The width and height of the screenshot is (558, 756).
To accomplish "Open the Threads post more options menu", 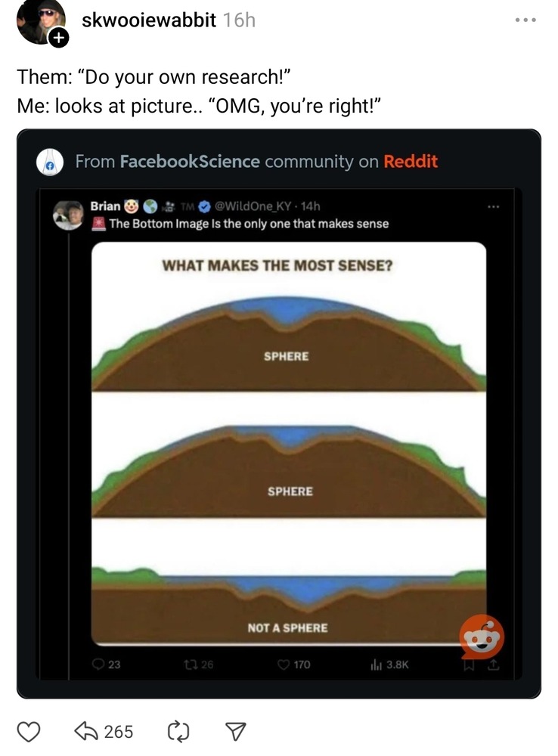I will click(x=524, y=20).
